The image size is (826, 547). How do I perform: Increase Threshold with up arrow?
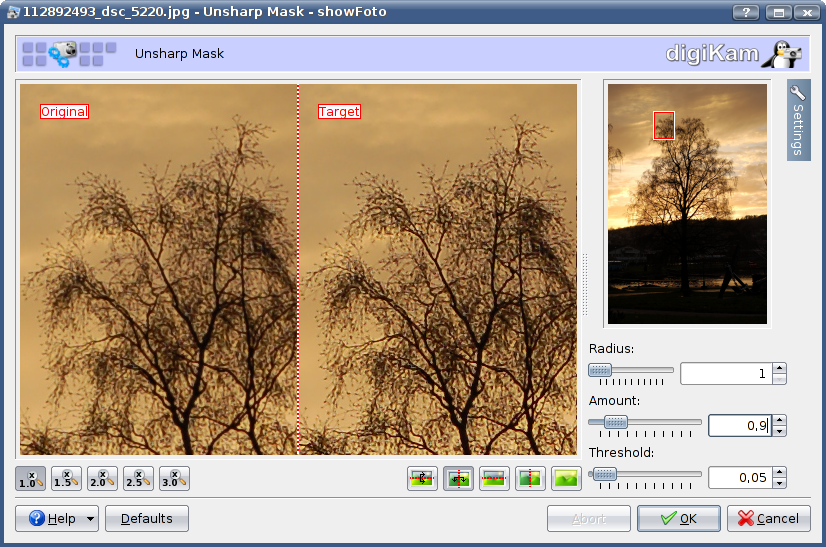coord(780,472)
